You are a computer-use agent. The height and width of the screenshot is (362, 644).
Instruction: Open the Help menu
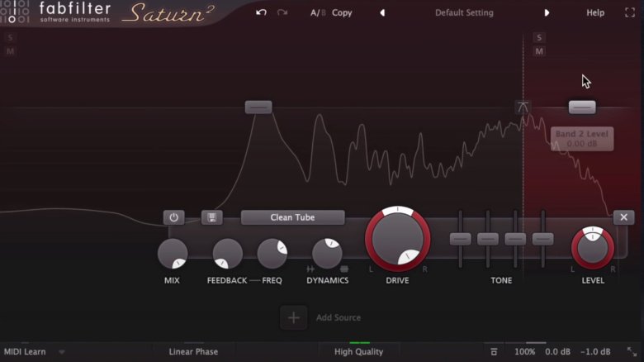click(595, 12)
